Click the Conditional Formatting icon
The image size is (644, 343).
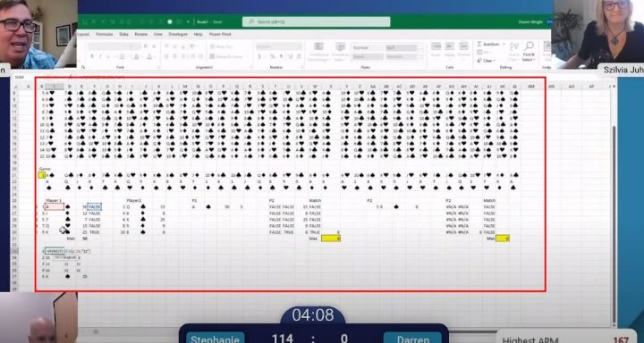[318, 46]
